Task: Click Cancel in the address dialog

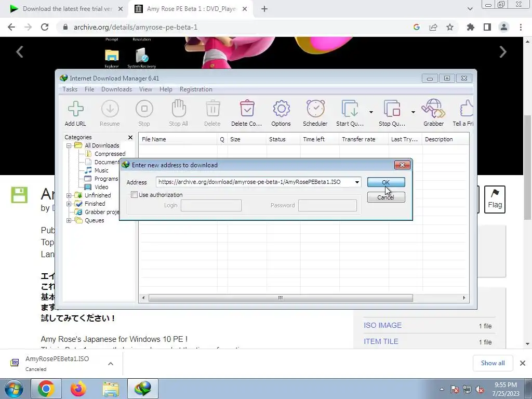Action: [386, 197]
